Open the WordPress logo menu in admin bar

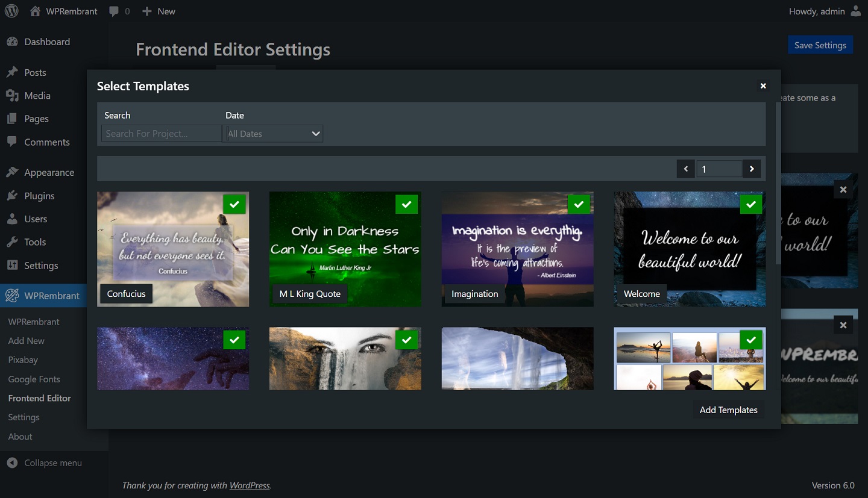[x=11, y=11]
